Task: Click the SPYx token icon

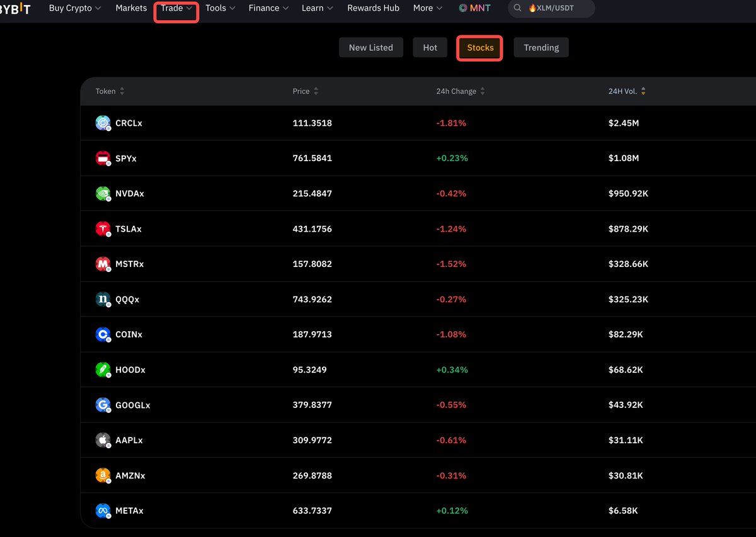Action: [x=103, y=158]
